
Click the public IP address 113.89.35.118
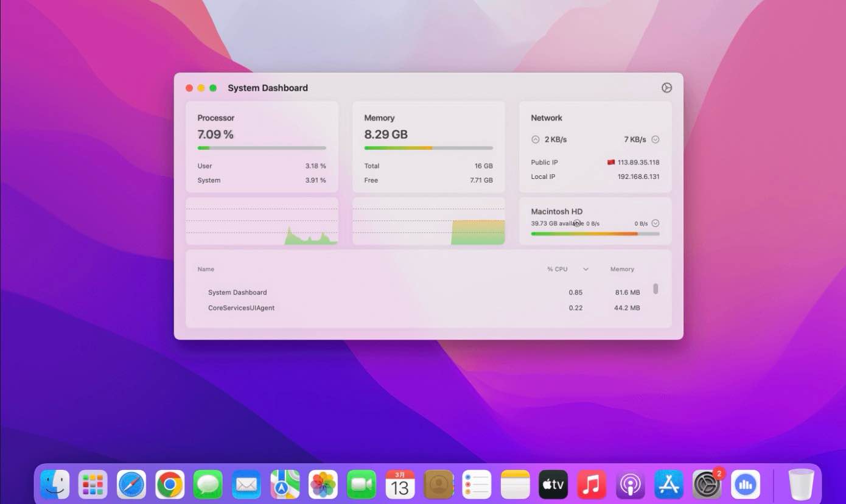[638, 163]
